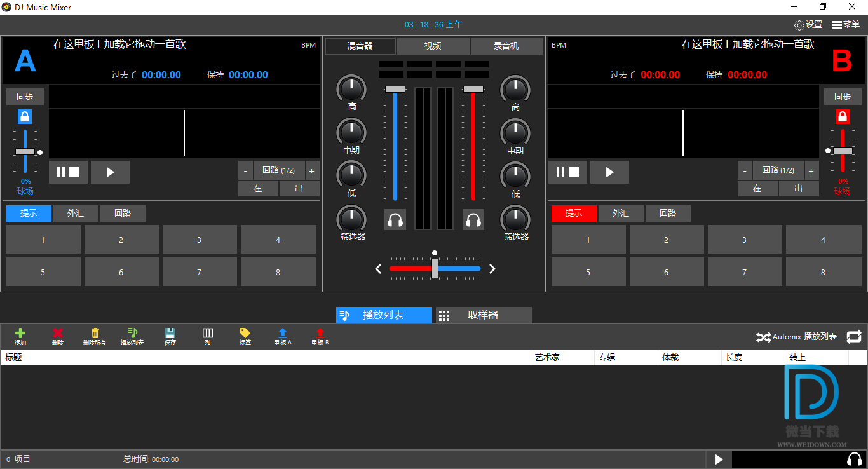Image resolution: width=868 pixels, height=469 pixels.
Task: Switch to the 视频 tab
Action: tap(433, 46)
